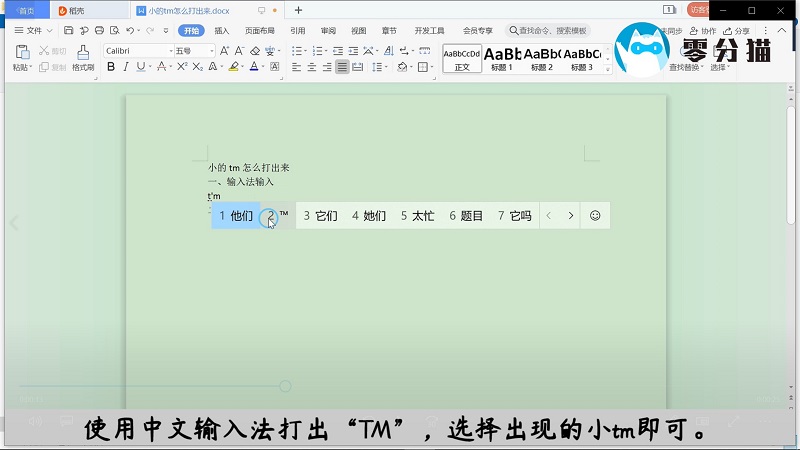Decrease font size with A- icon
Image resolution: width=800 pixels, height=450 pixels.
pos(239,51)
